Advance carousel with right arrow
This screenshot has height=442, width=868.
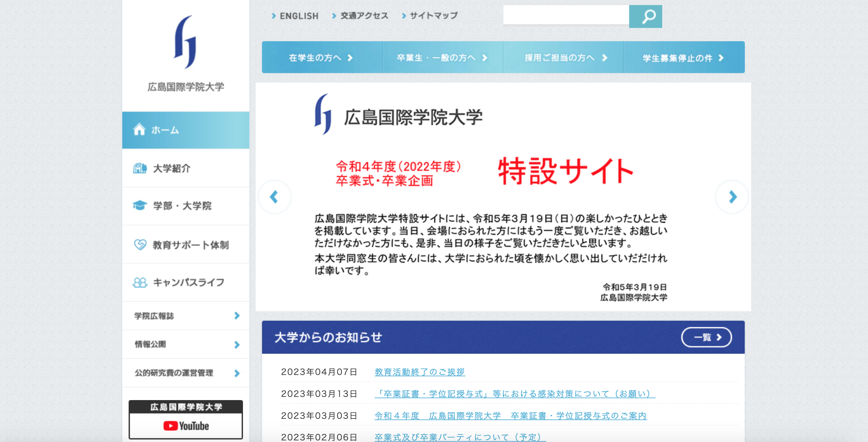point(732,197)
